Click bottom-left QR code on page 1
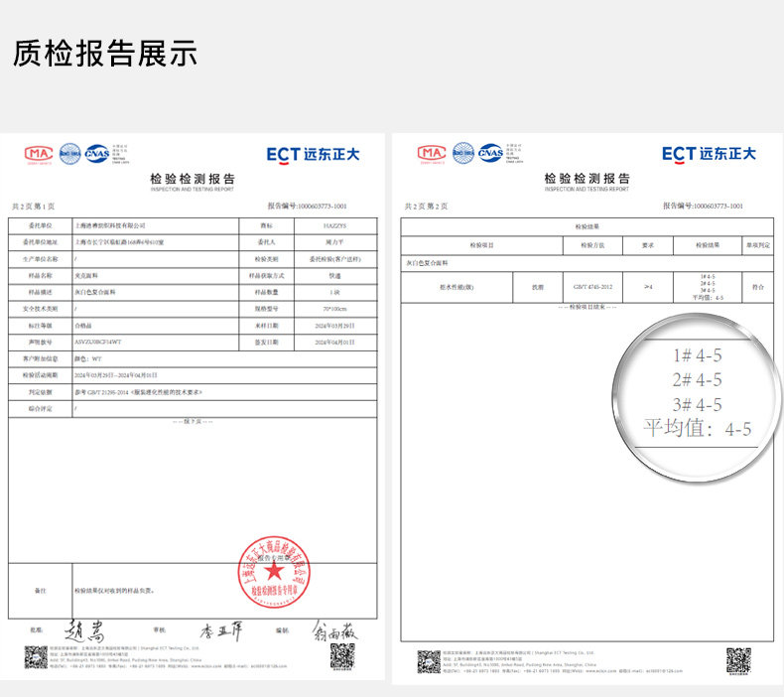The image size is (784, 697). 37,656
